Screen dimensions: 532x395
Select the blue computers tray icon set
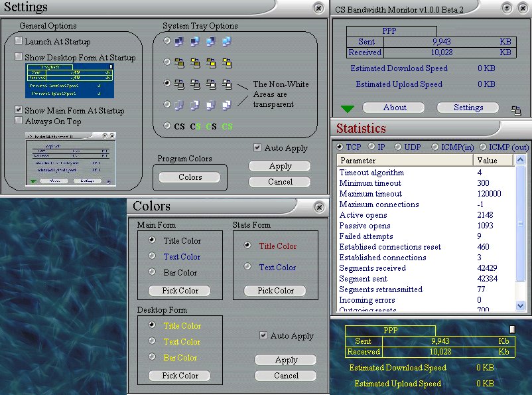tap(167, 42)
